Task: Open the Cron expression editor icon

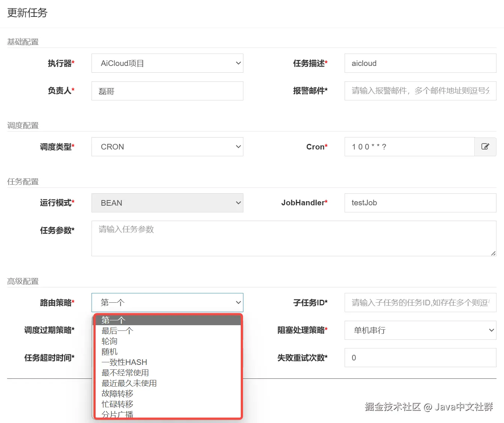Action: tap(485, 146)
